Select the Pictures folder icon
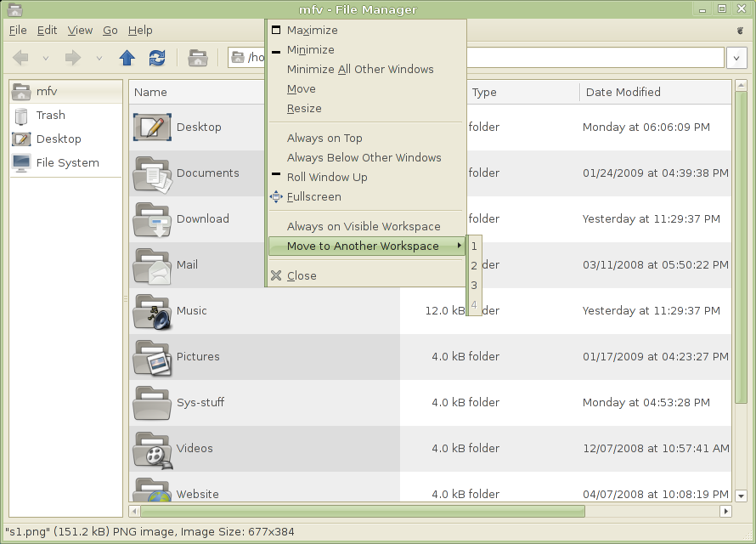 pos(152,357)
